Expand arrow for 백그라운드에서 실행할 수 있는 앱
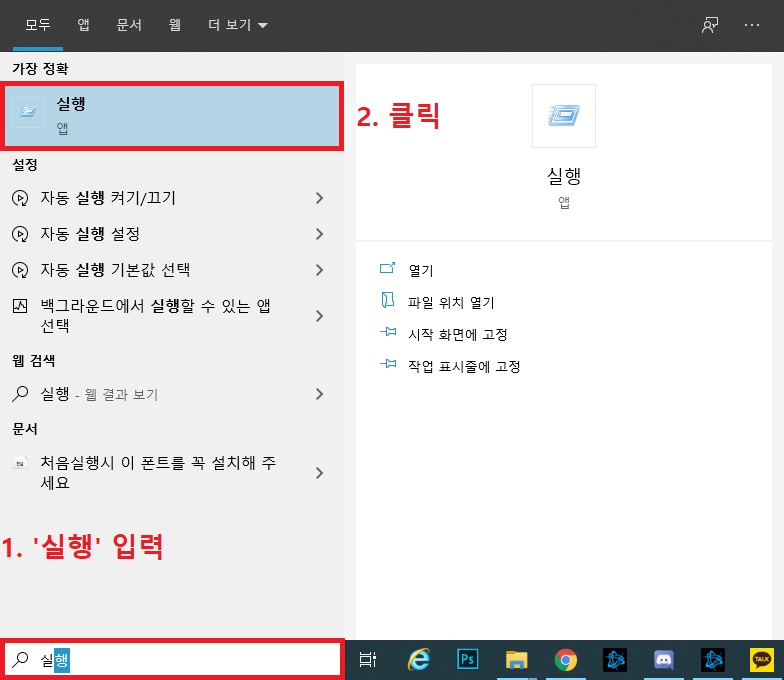 click(x=320, y=316)
